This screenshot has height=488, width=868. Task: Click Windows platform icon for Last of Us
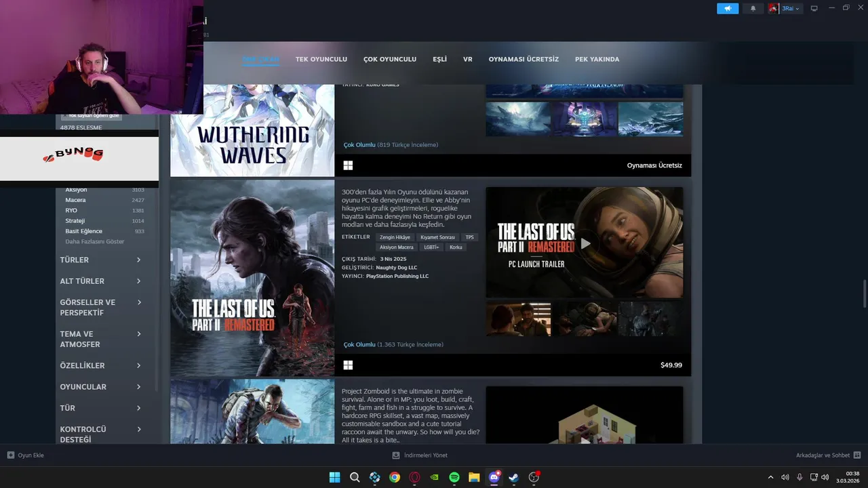point(348,365)
